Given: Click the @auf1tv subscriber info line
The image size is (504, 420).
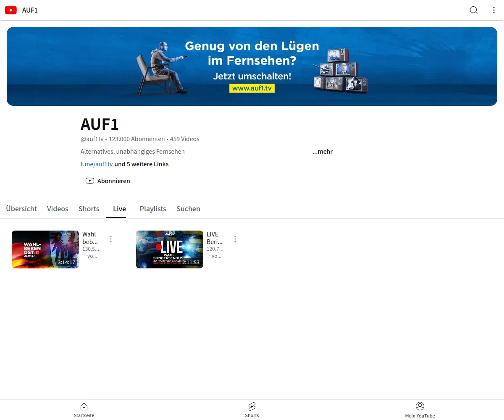Looking at the screenshot, I should pyautogui.click(x=140, y=139).
